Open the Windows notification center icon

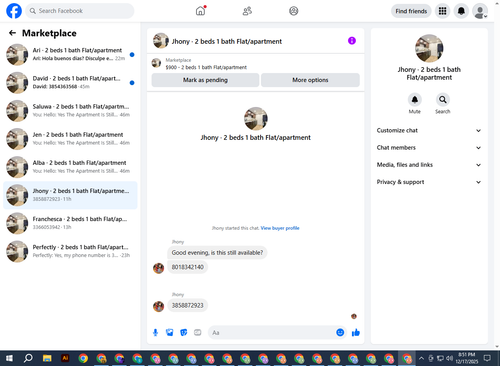487,358
